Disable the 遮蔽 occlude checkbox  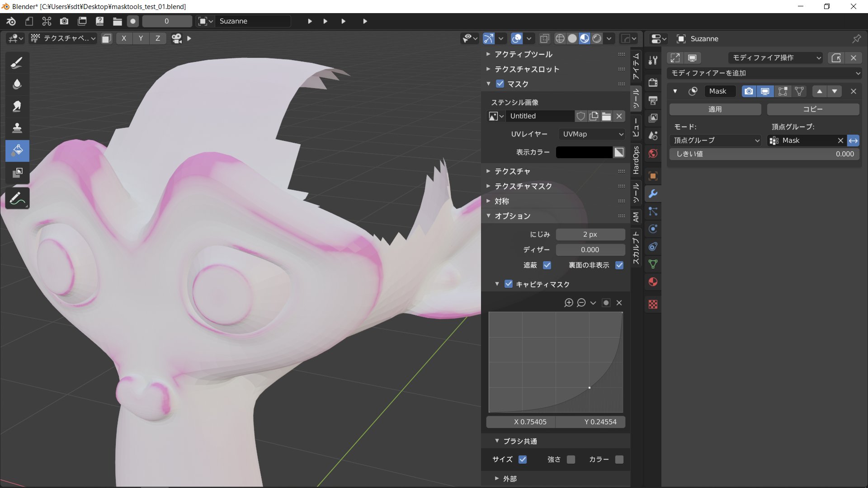coord(547,265)
